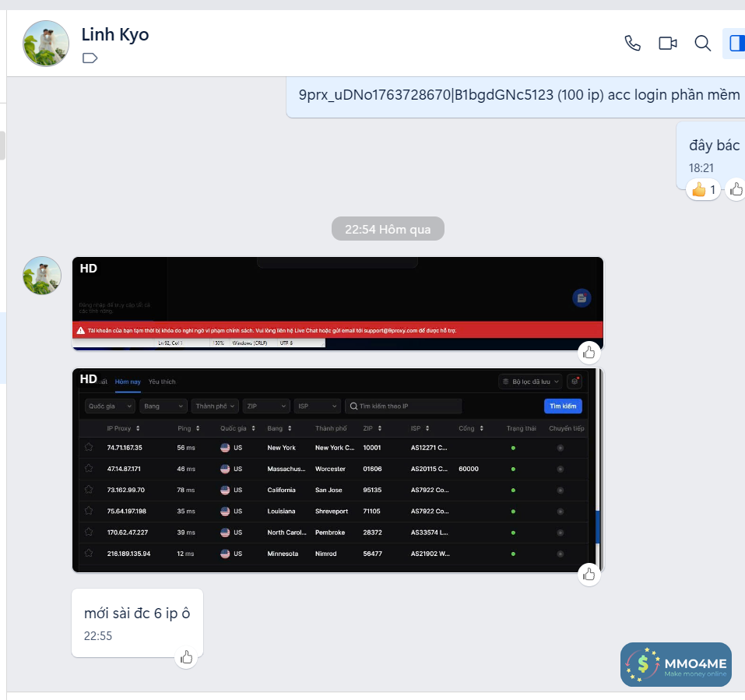
Task: React to the 'mới sài đc 6 ip ô' message
Action: (x=186, y=658)
